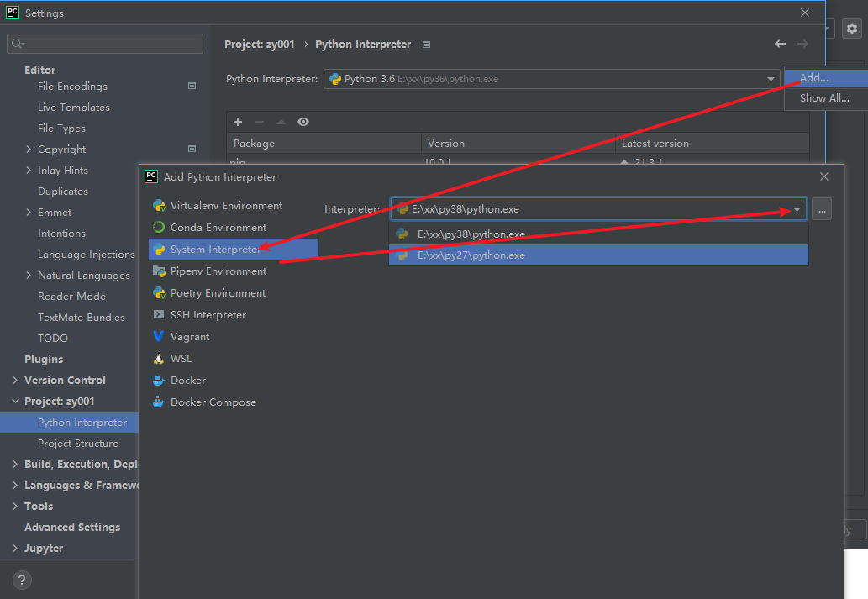Choose E:\xx\py27\python.exe from list
The width and height of the screenshot is (868, 599).
pyautogui.click(x=598, y=255)
